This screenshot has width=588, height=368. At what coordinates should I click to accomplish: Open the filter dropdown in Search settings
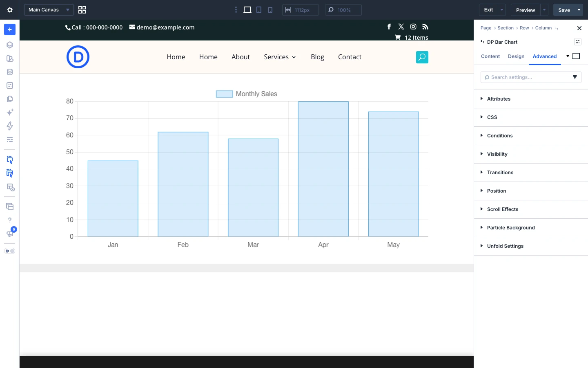click(x=575, y=77)
